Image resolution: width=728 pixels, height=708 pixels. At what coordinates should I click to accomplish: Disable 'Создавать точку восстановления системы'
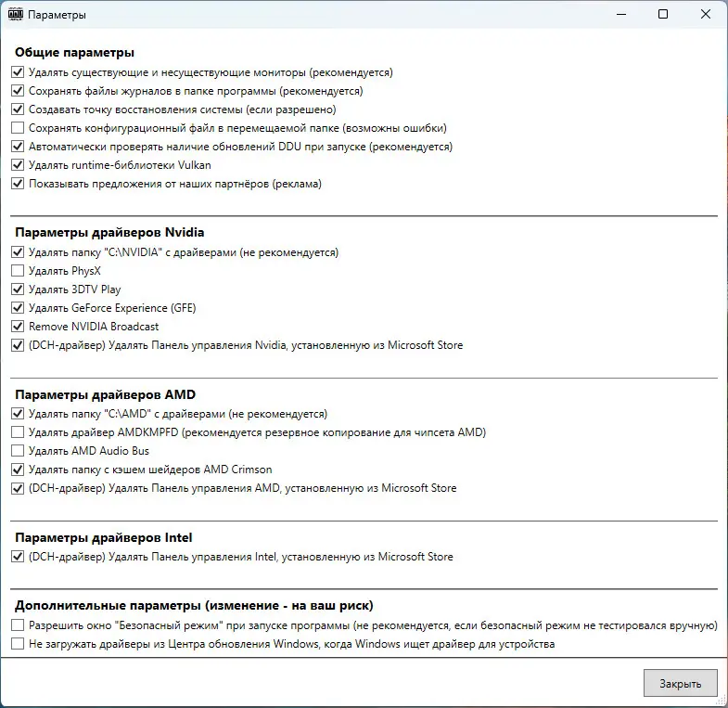click(x=18, y=109)
